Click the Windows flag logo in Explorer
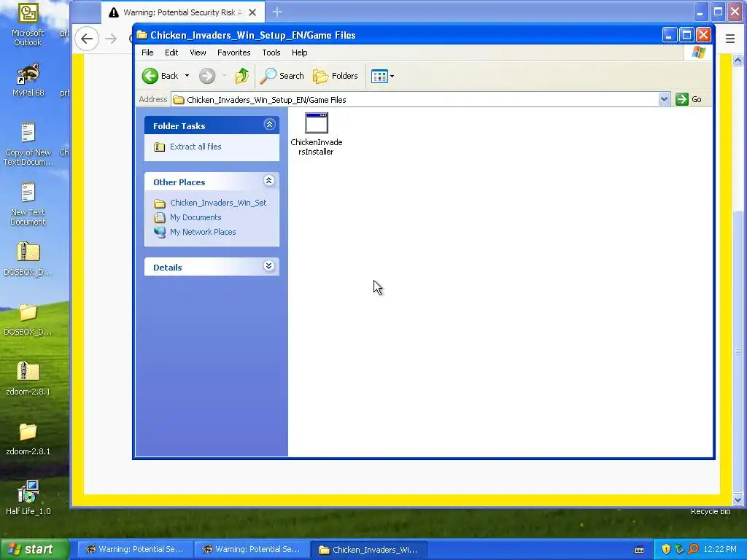Screen dimensions: 747x560 698,52
